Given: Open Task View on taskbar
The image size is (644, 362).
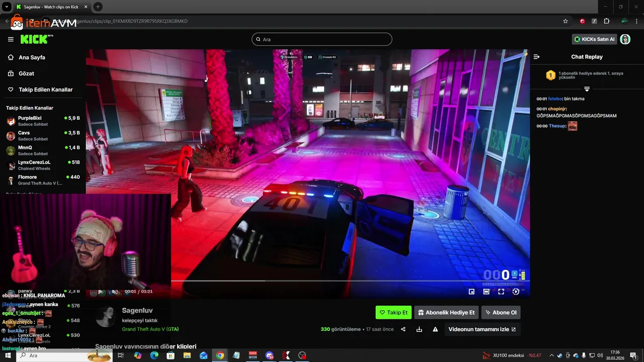Looking at the screenshot, I should (x=121, y=355).
